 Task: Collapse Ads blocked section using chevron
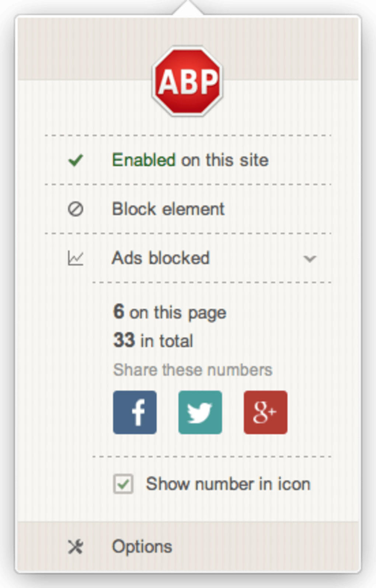(310, 258)
